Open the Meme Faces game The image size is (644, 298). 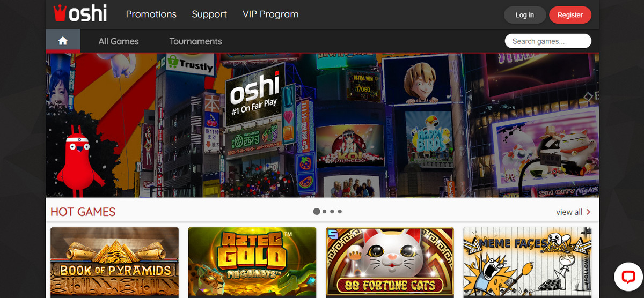pos(528,263)
